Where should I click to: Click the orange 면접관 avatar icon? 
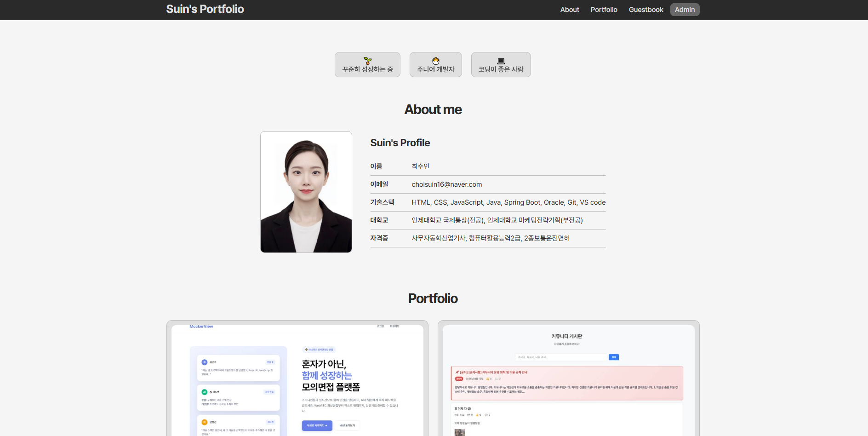coord(205,422)
